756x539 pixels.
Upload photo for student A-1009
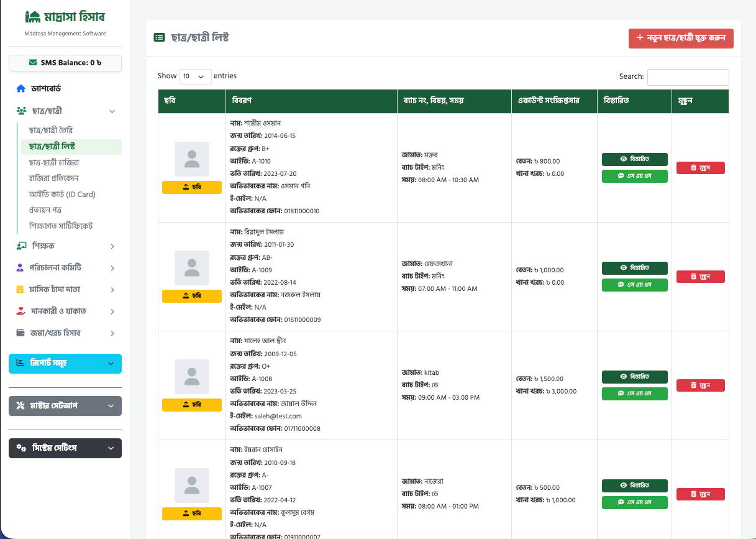(x=192, y=297)
